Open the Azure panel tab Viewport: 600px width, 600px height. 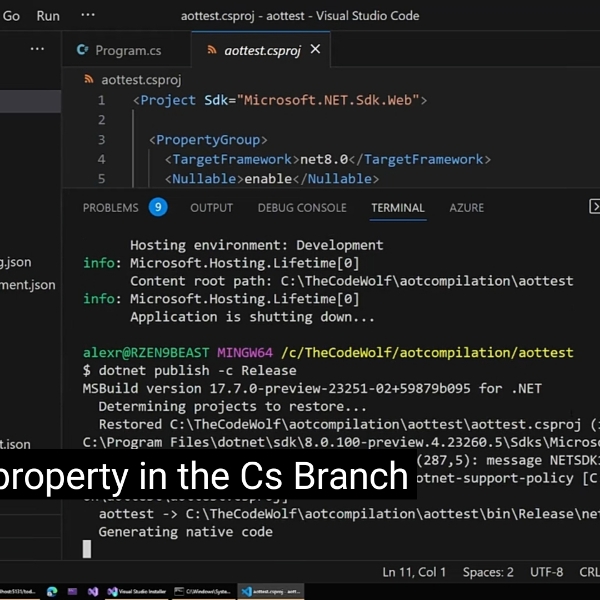(466, 208)
